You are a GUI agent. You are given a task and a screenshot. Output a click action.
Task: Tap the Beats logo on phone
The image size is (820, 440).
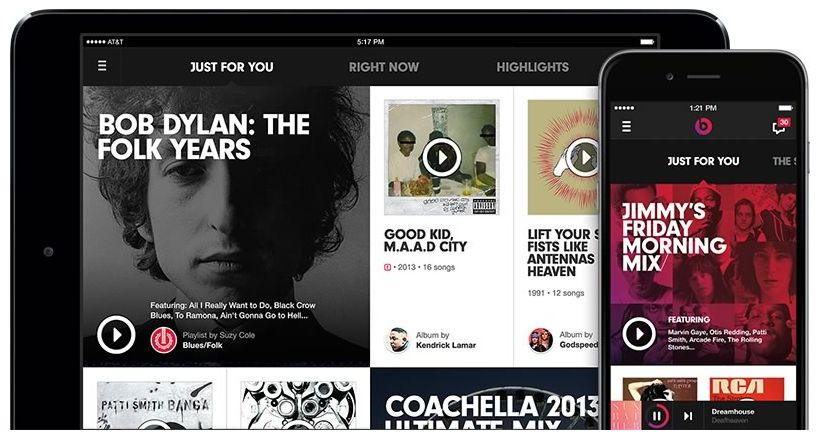point(703,126)
